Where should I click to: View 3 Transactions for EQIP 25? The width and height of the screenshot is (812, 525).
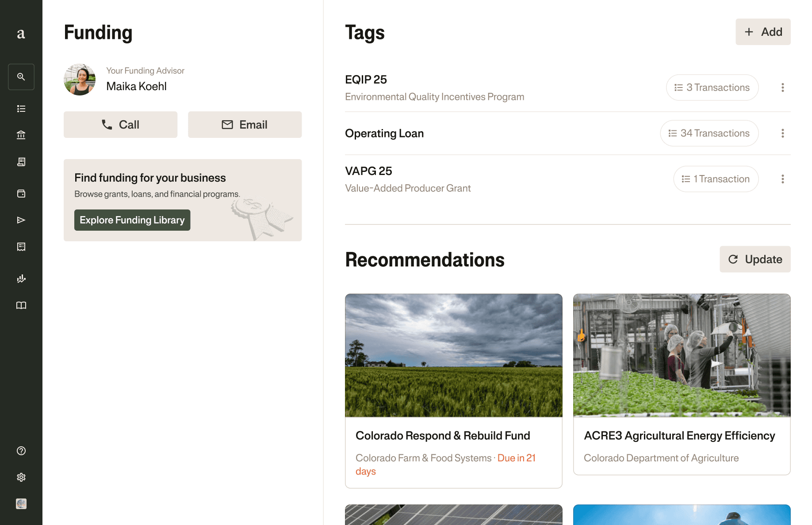coord(712,87)
